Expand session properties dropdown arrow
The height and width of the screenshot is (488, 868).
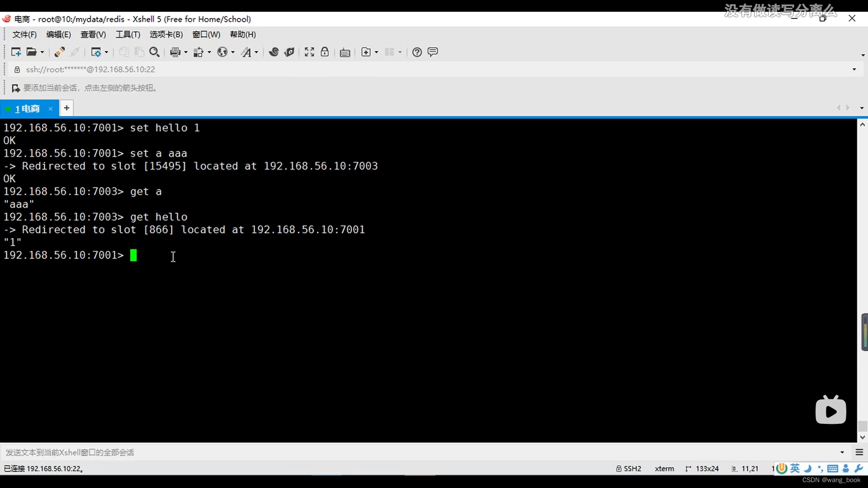pyautogui.click(x=107, y=52)
